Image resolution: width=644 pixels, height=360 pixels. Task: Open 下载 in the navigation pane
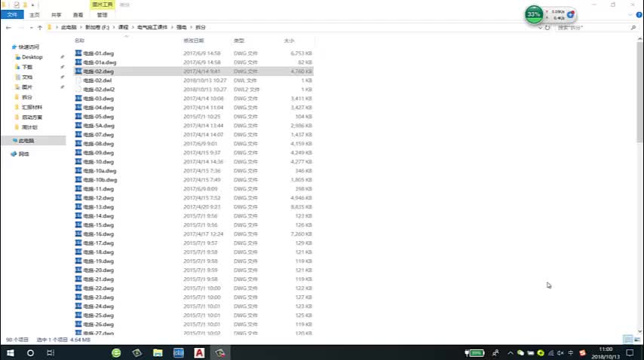pos(27,67)
